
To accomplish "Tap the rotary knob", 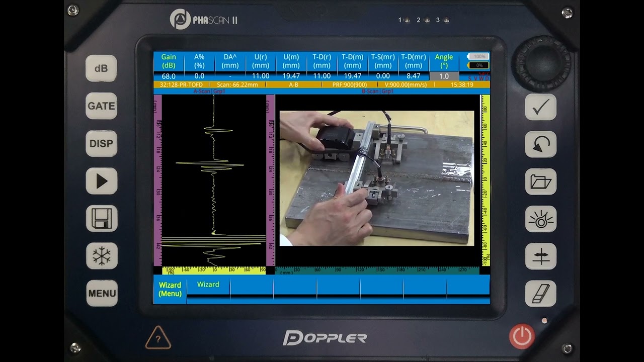I will [542, 63].
